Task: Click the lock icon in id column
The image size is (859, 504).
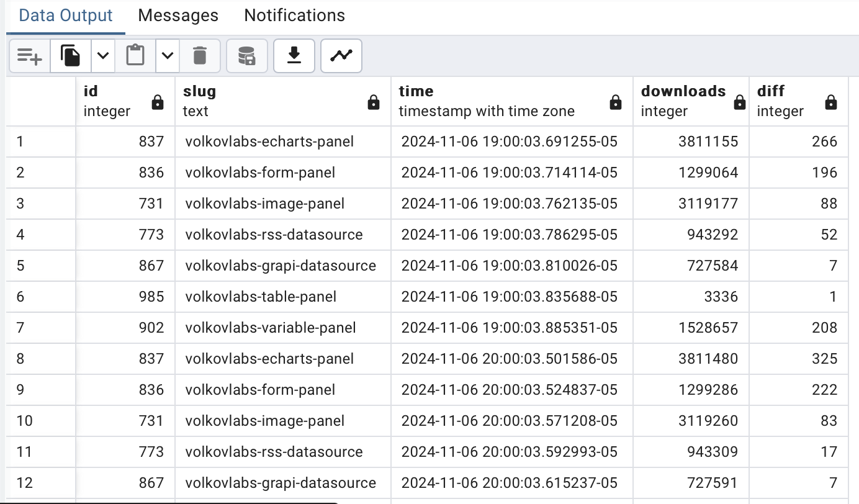Action: 158,102
